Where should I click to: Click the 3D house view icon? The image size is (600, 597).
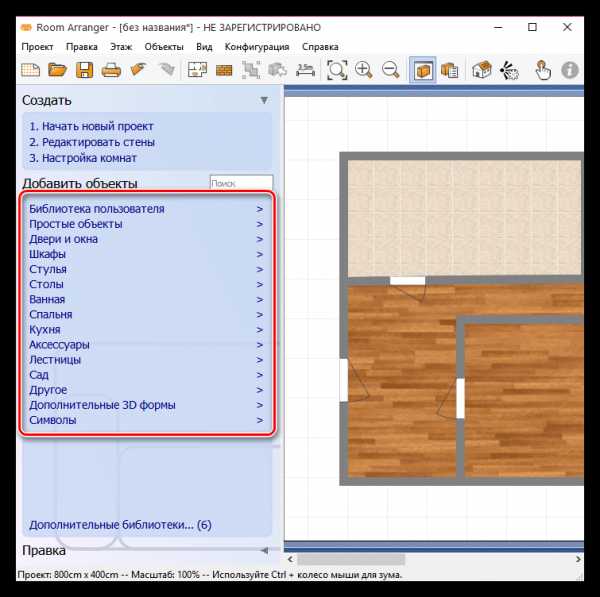482,70
